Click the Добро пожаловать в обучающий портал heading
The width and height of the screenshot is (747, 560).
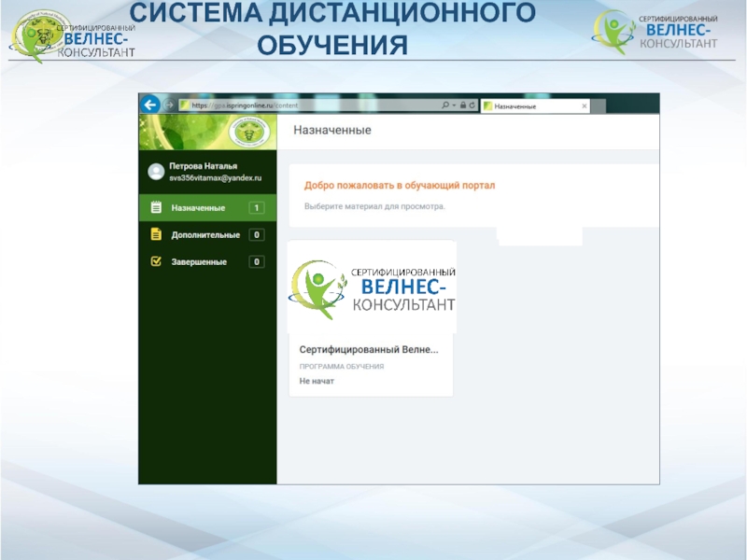(400, 185)
